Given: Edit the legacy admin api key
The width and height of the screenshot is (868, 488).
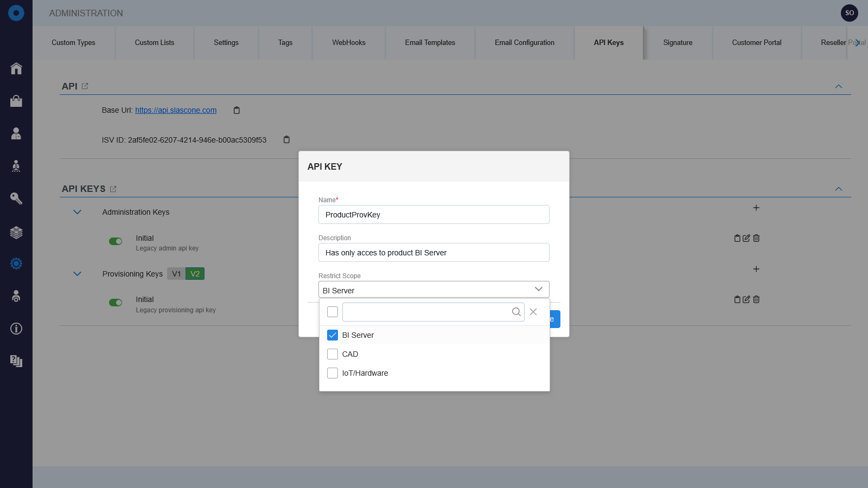Looking at the screenshot, I should tap(746, 238).
